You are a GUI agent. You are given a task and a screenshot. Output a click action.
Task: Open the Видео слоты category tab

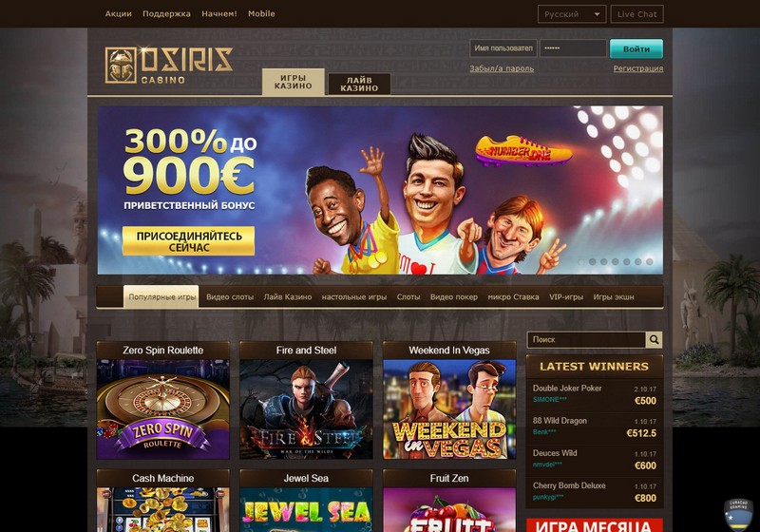(230, 297)
